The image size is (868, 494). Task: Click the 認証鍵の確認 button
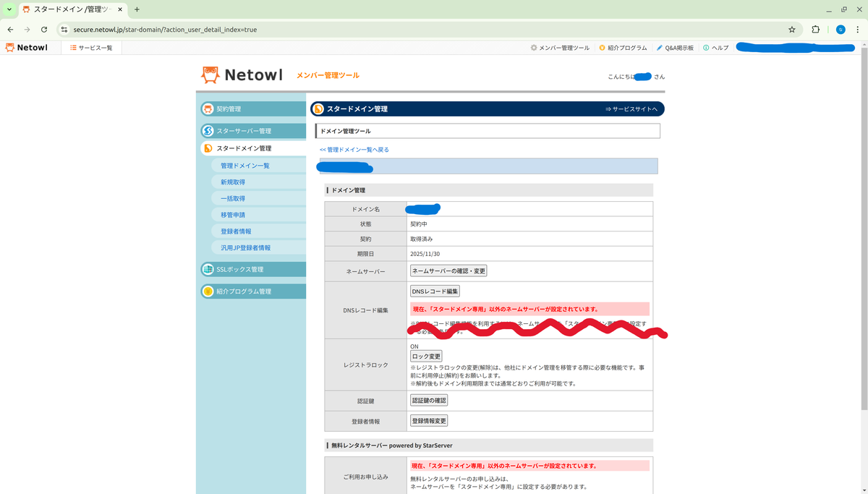[429, 400]
